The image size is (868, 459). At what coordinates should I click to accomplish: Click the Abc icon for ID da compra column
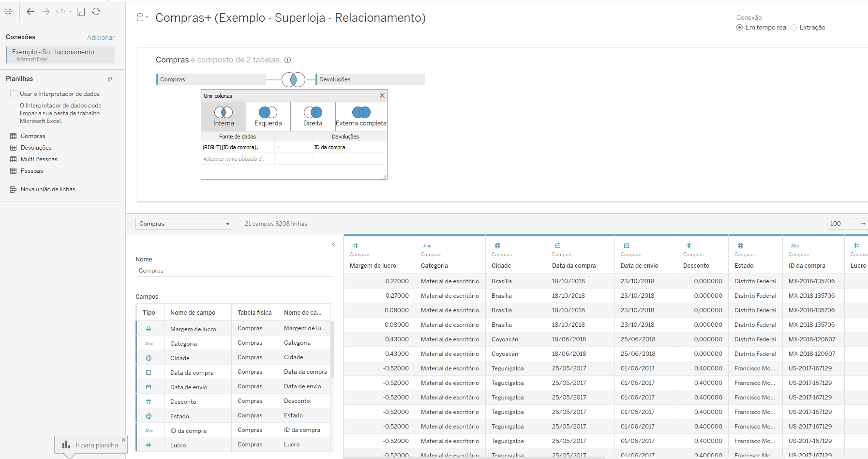point(795,246)
